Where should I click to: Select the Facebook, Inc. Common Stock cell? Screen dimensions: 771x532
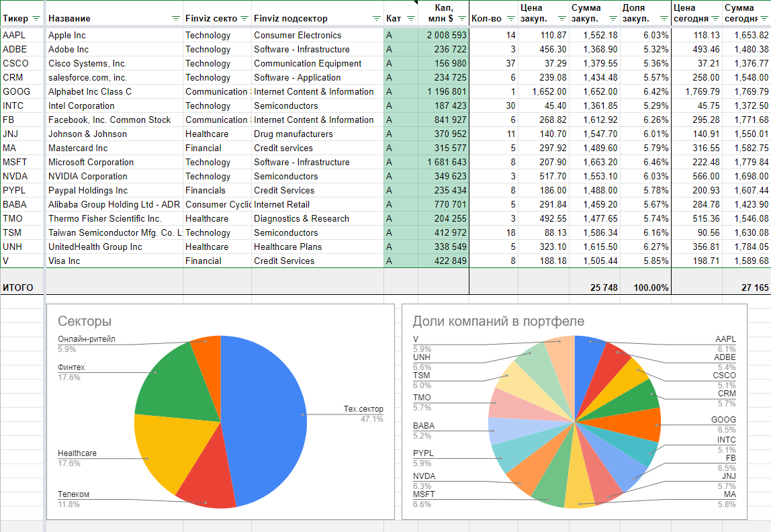[x=114, y=120]
